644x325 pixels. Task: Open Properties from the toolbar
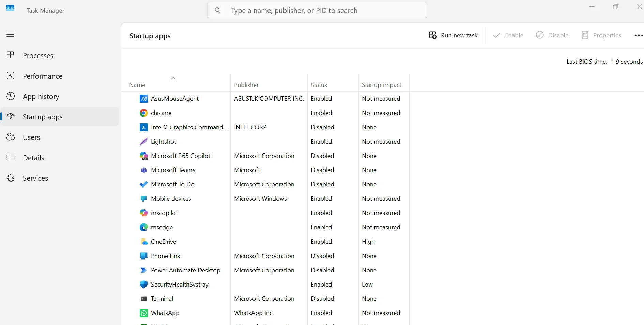click(x=601, y=35)
